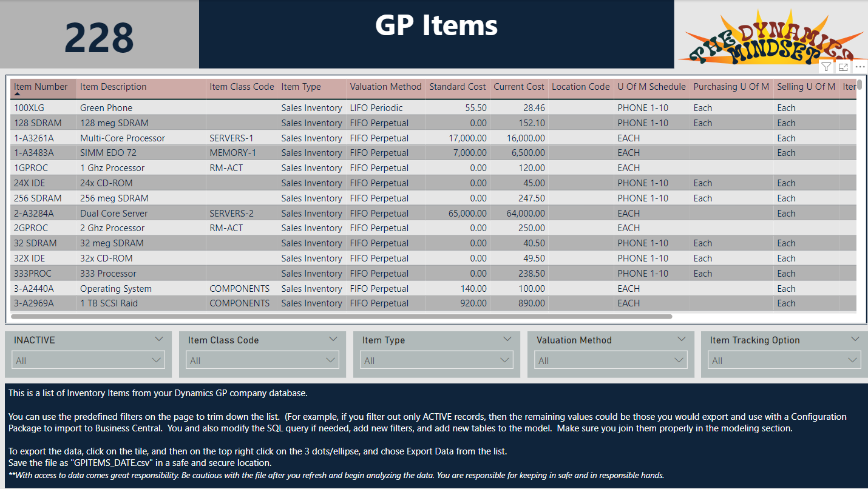Open the INACTIVE 'All' dropdown box
The width and height of the screenshot is (868, 489).
click(x=89, y=360)
